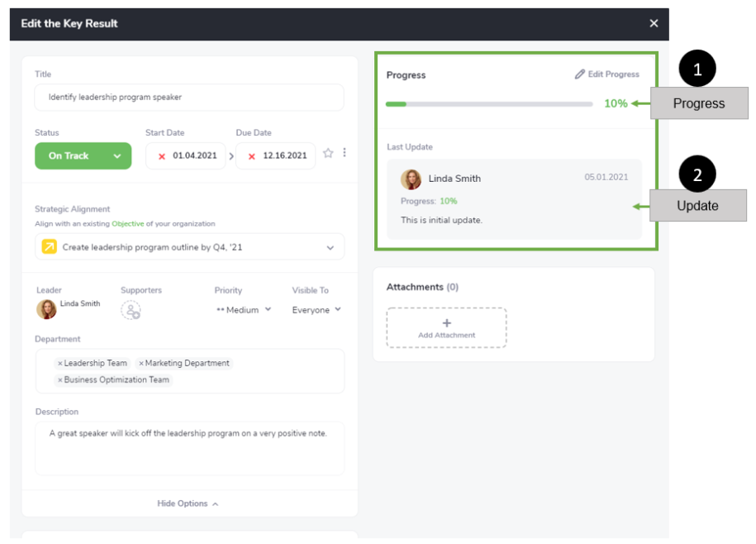The width and height of the screenshot is (756, 544).
Task: Click the plus icon to add an attachment
Action: tap(446, 322)
